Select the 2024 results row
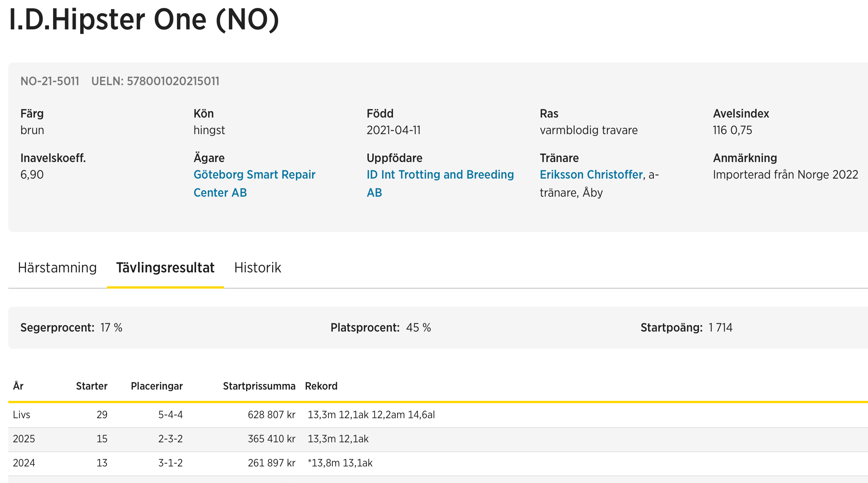The height and width of the screenshot is (483, 868). pyautogui.click(x=24, y=463)
